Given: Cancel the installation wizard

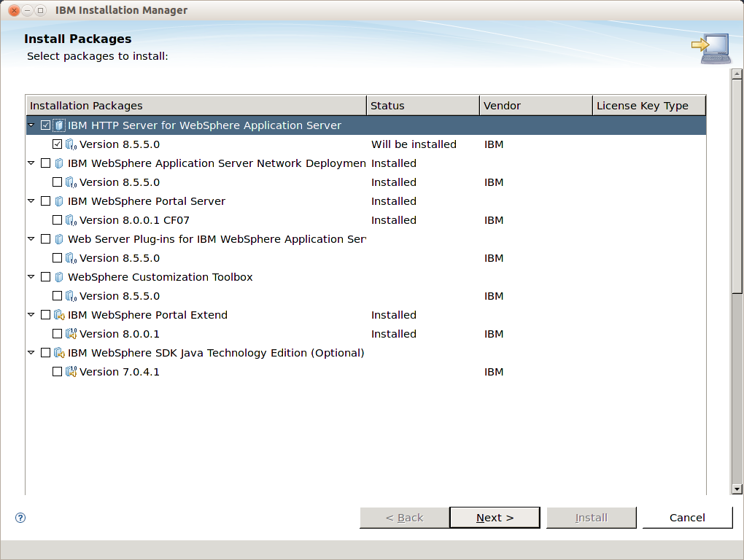Looking at the screenshot, I should tap(687, 517).
